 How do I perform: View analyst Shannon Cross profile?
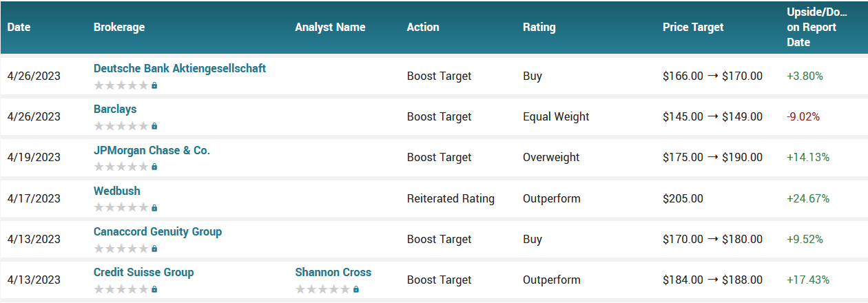333,272
